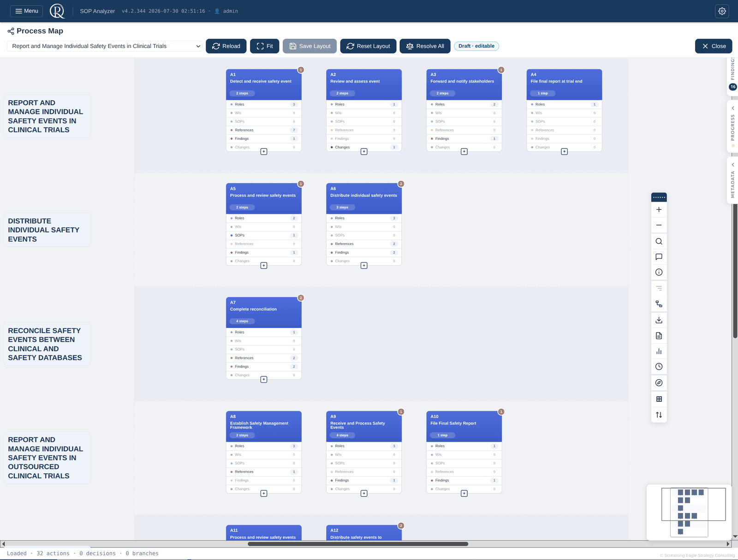Open the comments speech bubble tool
The image size is (738, 560).
point(659,257)
